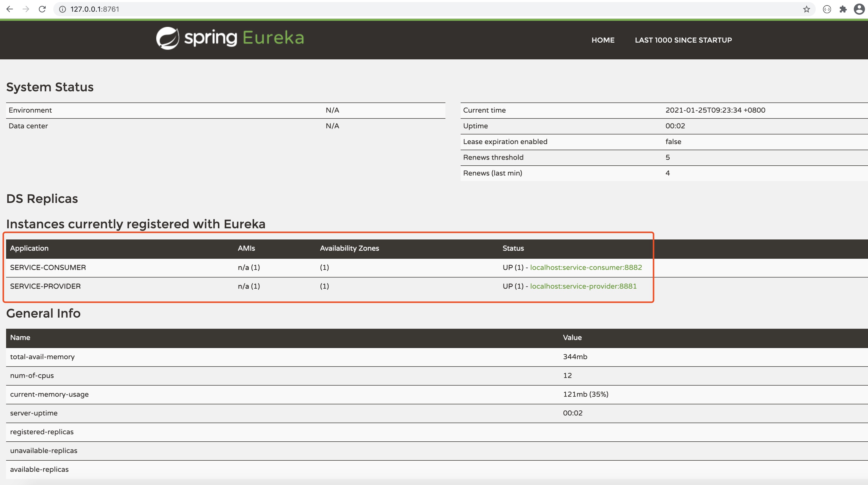Open the site info icon in address bar

tap(62, 9)
